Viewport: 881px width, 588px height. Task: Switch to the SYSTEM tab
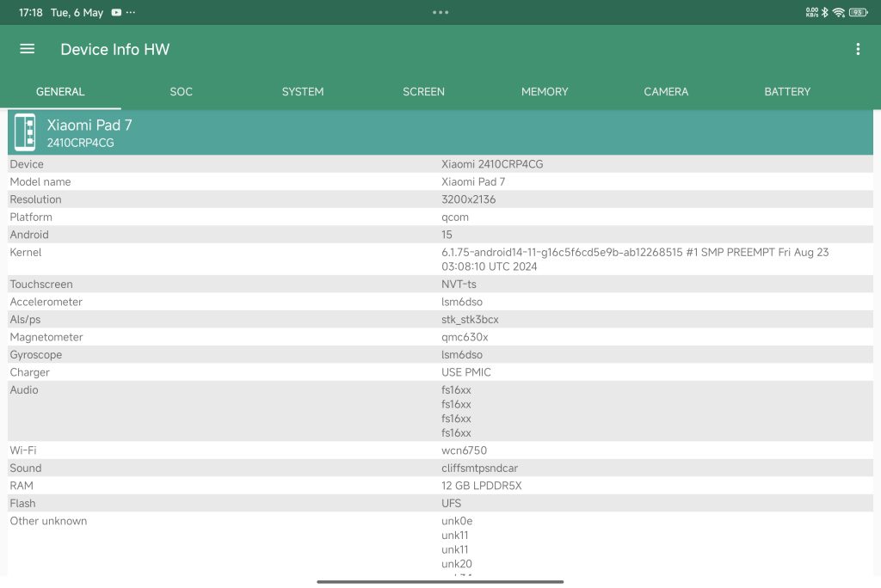pyautogui.click(x=303, y=91)
